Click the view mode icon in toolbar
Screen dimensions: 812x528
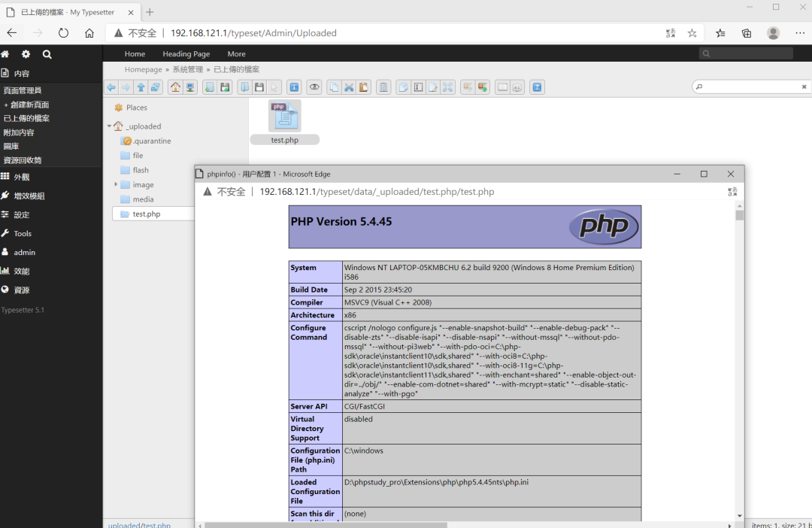coord(502,87)
